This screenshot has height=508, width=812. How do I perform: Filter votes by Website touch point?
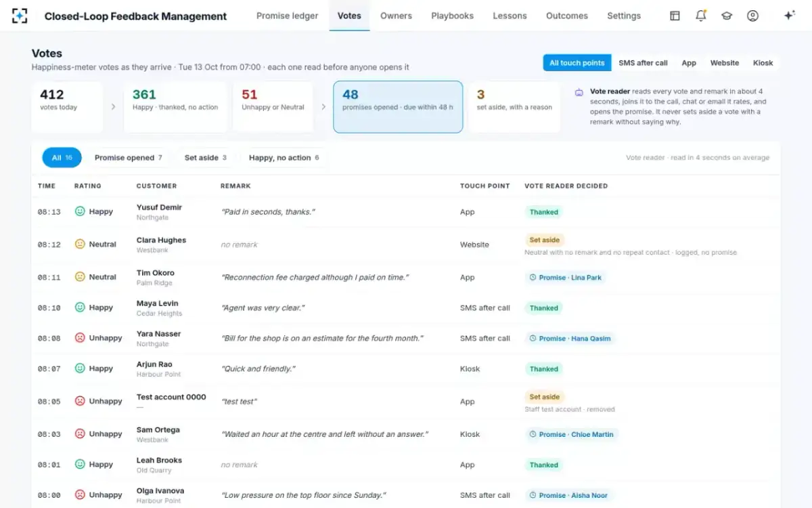coord(725,63)
